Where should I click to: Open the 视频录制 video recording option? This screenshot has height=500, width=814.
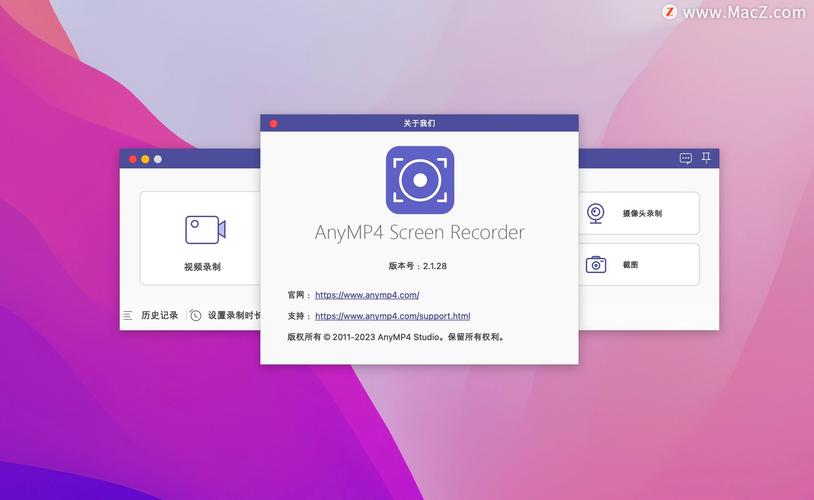coord(202,267)
